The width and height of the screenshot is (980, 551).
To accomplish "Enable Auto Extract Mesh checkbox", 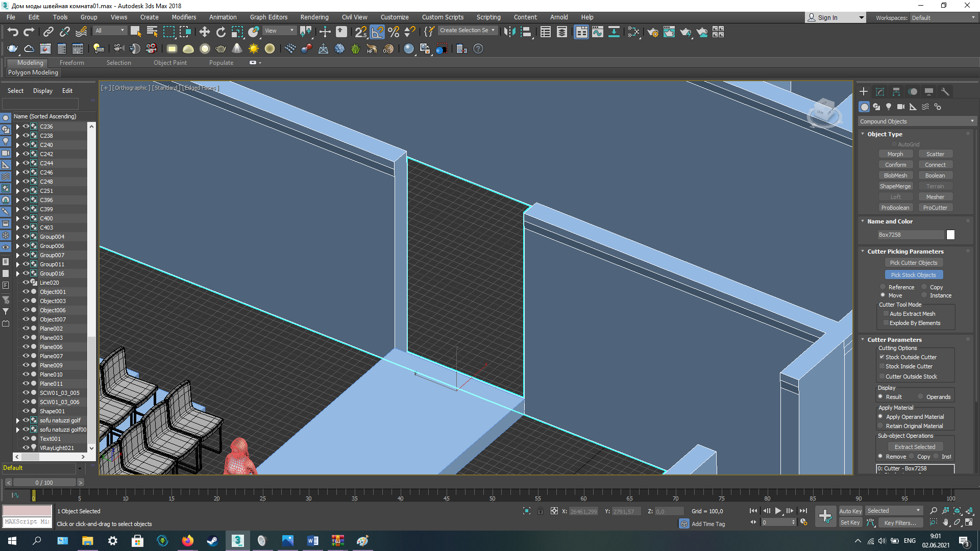I will [x=886, y=314].
